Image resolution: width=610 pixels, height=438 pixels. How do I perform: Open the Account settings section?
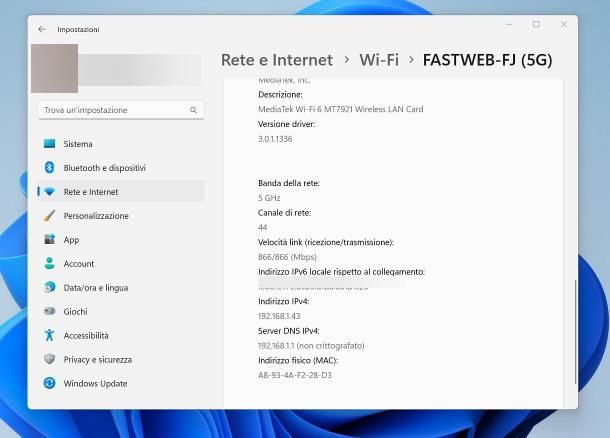click(121, 264)
